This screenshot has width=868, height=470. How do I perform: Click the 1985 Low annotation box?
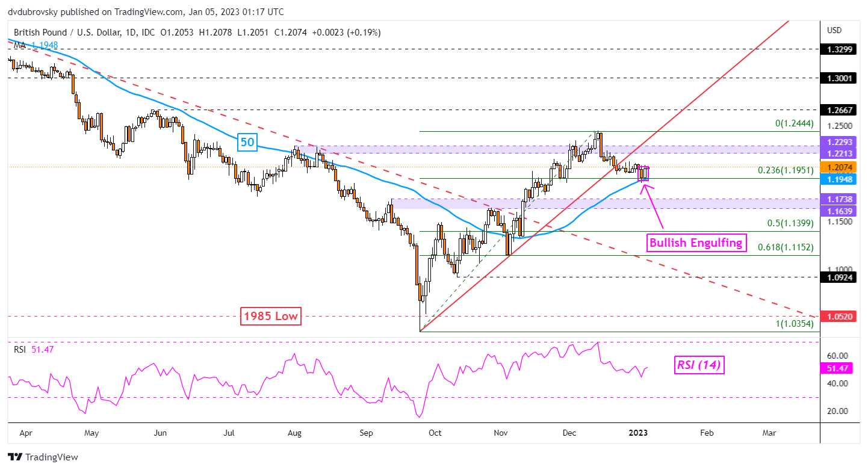click(270, 316)
